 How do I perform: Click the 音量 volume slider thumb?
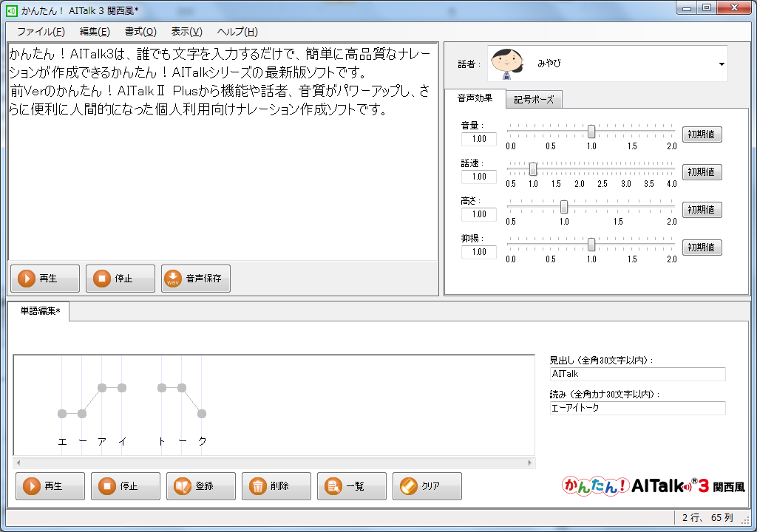(x=591, y=132)
